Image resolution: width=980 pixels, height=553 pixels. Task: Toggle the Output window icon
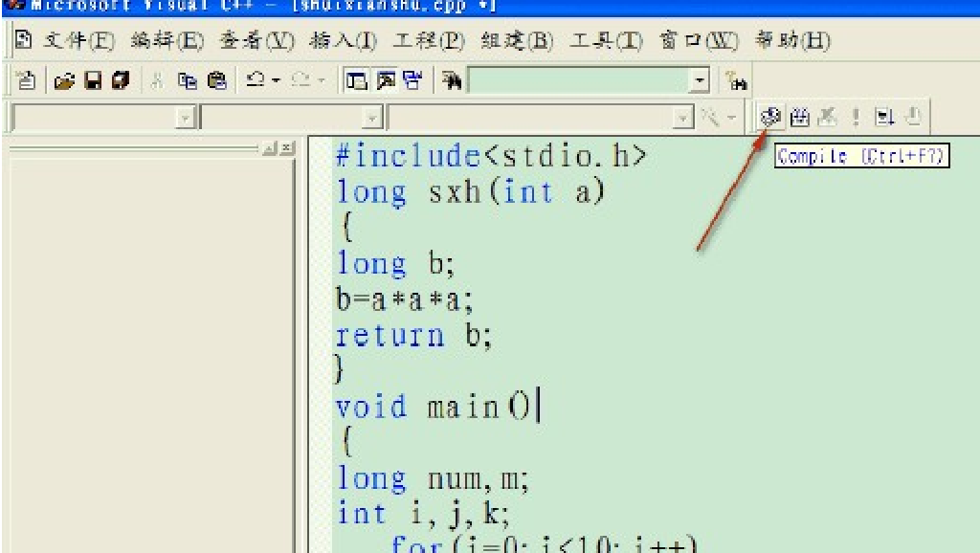pyautogui.click(x=386, y=80)
